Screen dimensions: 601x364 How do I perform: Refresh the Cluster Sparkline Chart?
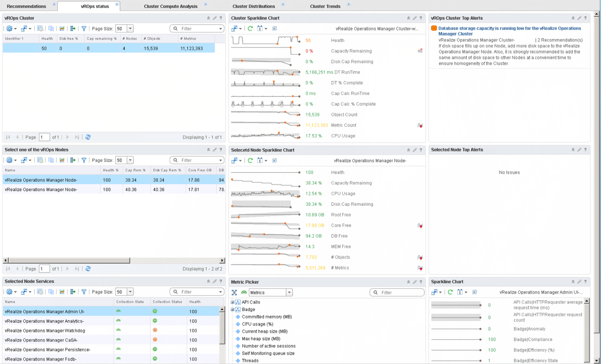click(250, 29)
